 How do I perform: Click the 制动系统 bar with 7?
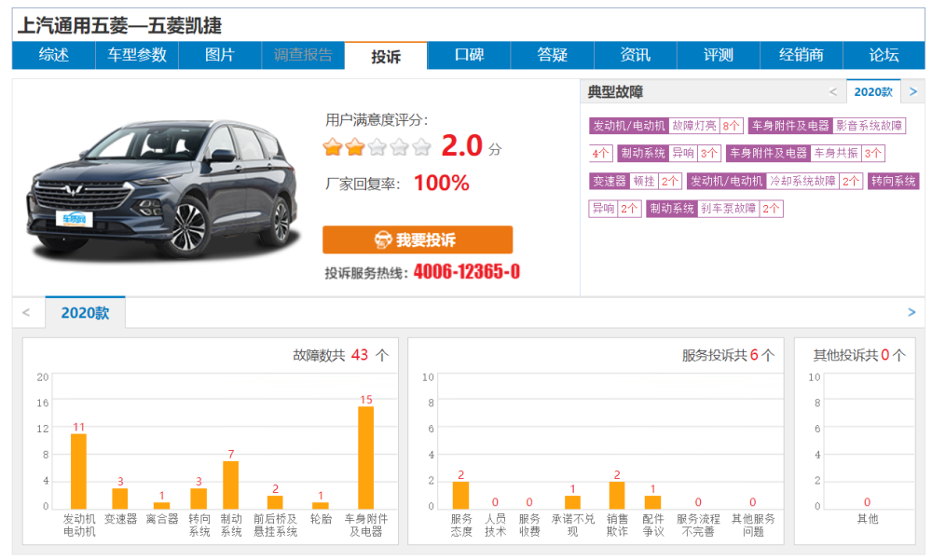coord(230,485)
